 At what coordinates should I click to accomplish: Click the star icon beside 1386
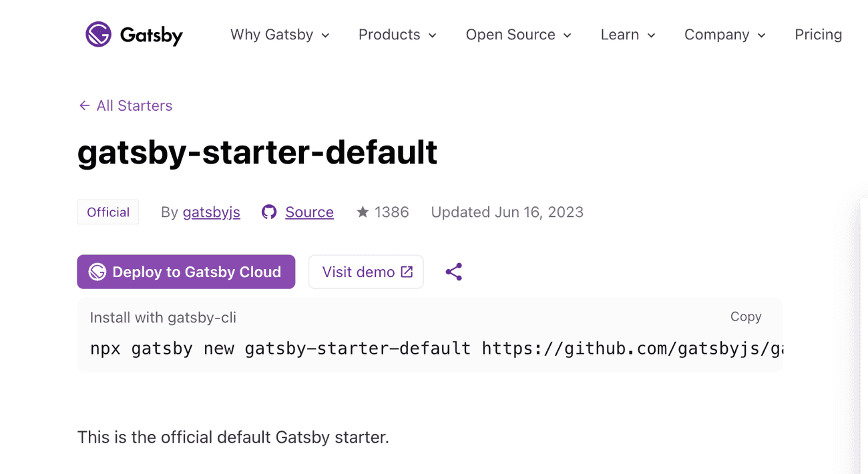click(362, 211)
